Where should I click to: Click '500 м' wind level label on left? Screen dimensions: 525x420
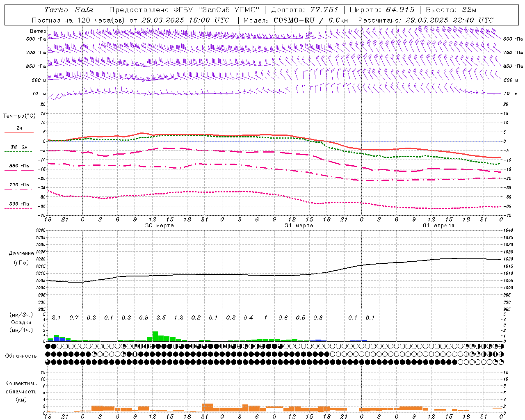click(x=39, y=80)
